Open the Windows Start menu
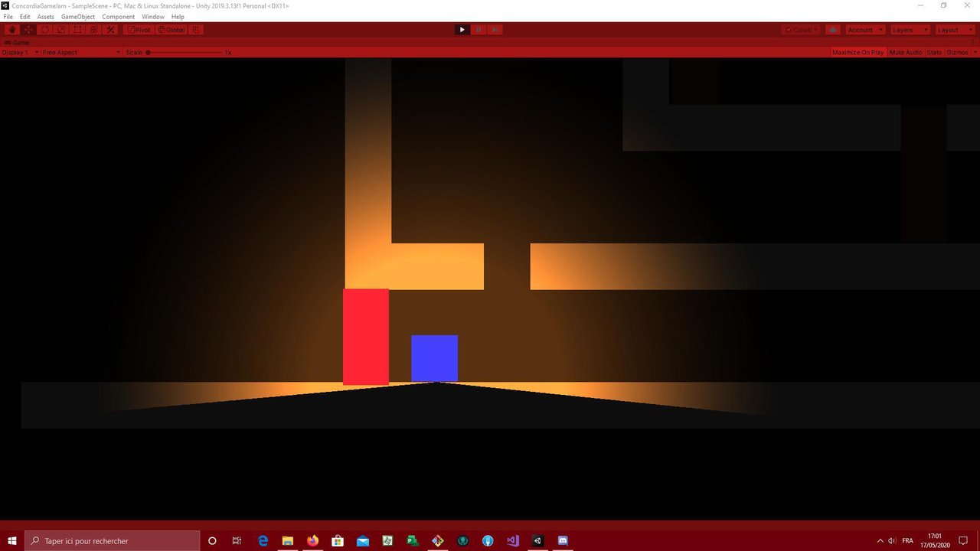 pyautogui.click(x=11, y=540)
